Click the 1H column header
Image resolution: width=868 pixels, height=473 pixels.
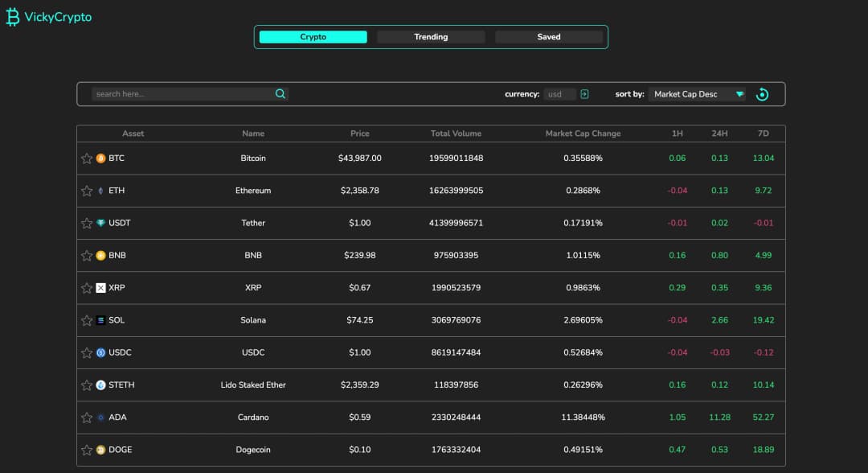[x=677, y=134]
